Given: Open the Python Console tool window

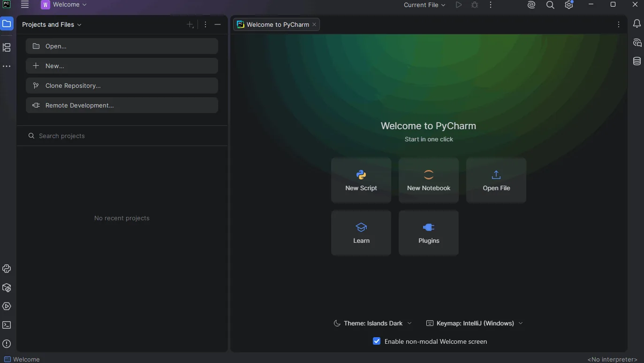Looking at the screenshot, I should (7, 269).
